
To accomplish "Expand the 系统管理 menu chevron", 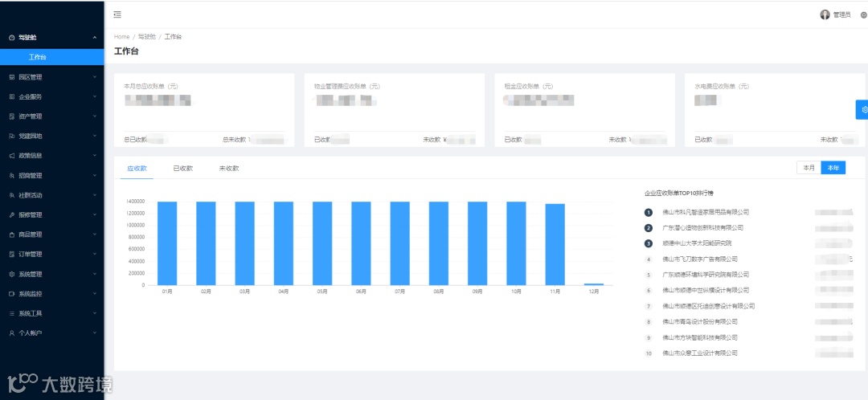I will click(x=95, y=275).
